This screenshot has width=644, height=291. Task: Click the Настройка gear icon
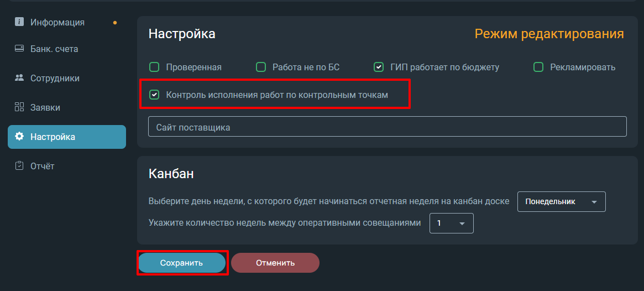tap(19, 137)
